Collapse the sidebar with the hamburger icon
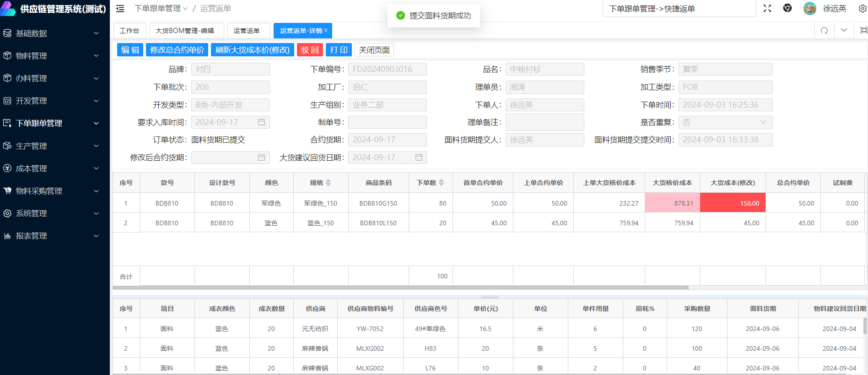868x375 pixels. [120, 9]
